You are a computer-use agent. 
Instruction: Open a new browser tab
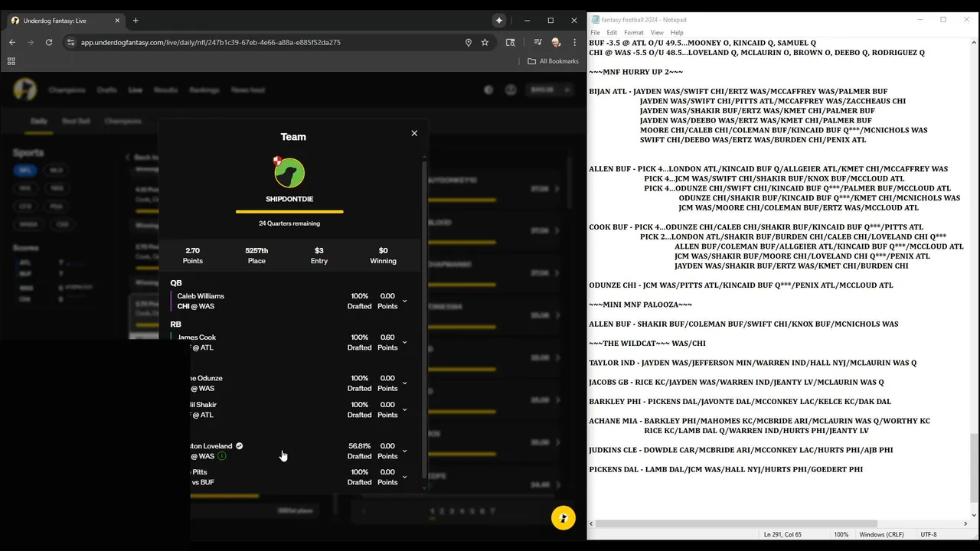click(x=136, y=21)
